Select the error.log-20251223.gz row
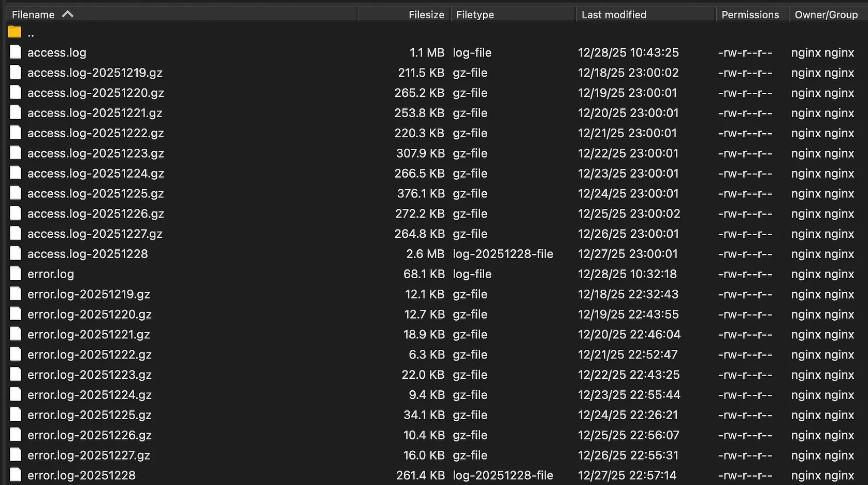Screen dimensions: 868x485 click(x=89, y=375)
